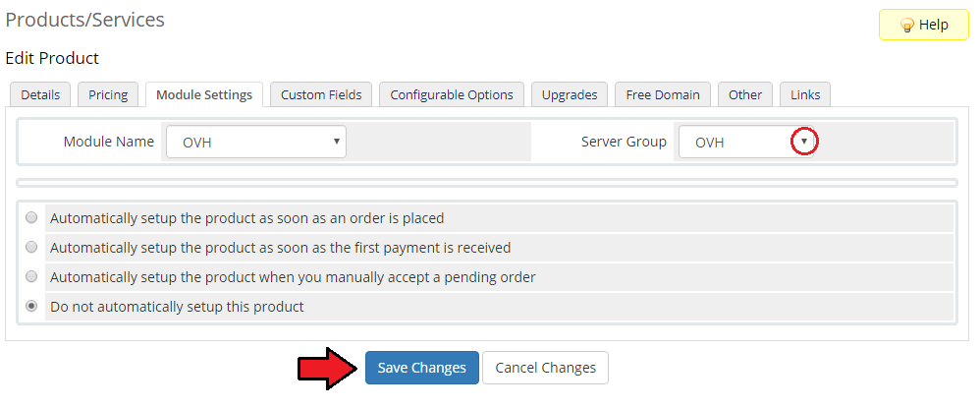The image size is (980, 408).
Task: Open the Other tab
Action: click(x=745, y=94)
